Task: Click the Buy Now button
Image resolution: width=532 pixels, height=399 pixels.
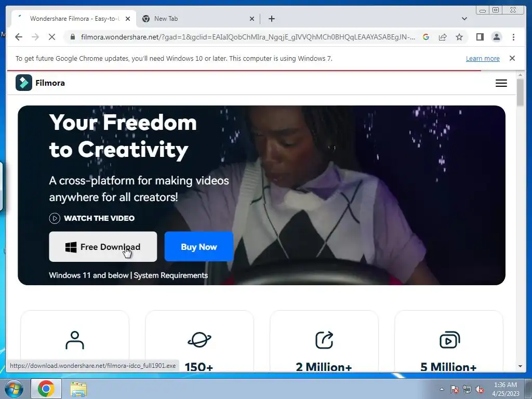Action: [x=199, y=247]
